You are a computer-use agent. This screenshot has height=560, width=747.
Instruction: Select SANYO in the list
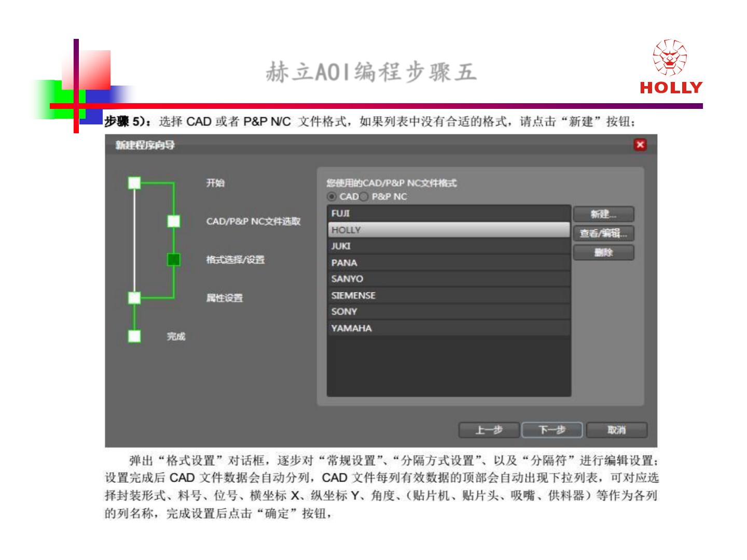click(x=449, y=279)
